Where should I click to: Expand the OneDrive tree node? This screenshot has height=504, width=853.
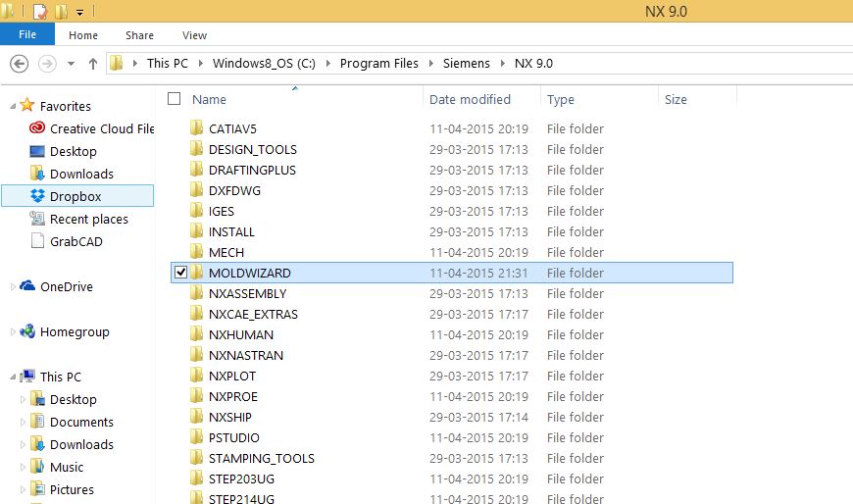(13, 287)
